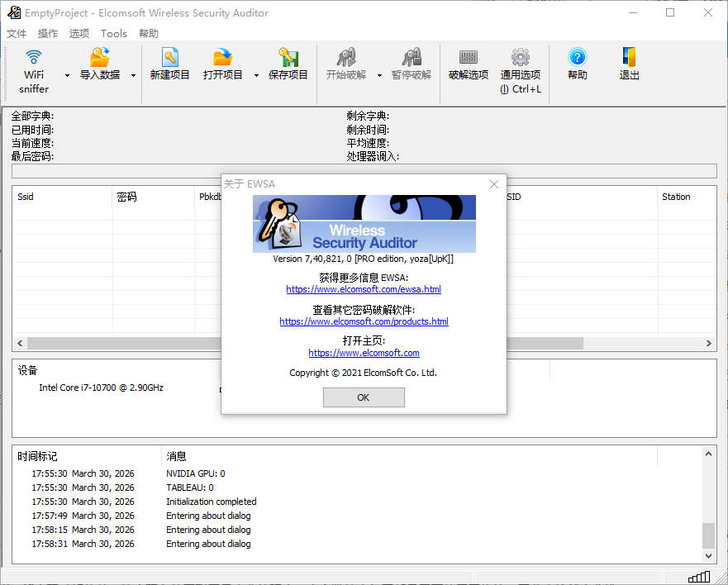728x585 pixels.
Task: Open the Tools menu
Action: 114,33
